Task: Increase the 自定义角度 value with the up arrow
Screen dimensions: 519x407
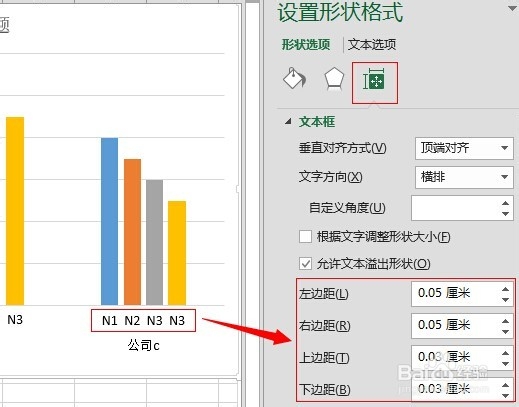Action: (505, 203)
